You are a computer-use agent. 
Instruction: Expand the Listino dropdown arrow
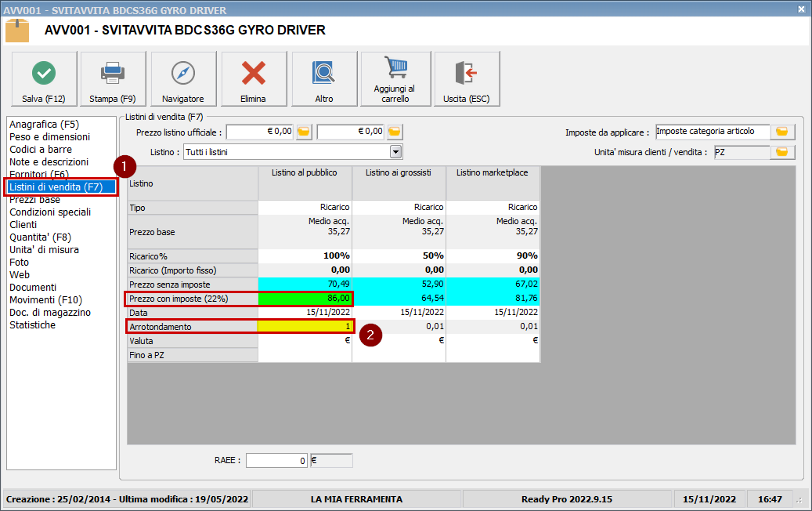coord(395,152)
